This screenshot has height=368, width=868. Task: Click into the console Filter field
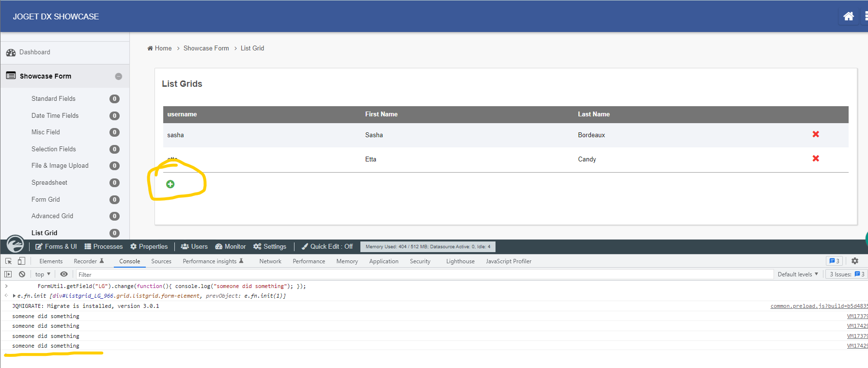click(x=421, y=274)
